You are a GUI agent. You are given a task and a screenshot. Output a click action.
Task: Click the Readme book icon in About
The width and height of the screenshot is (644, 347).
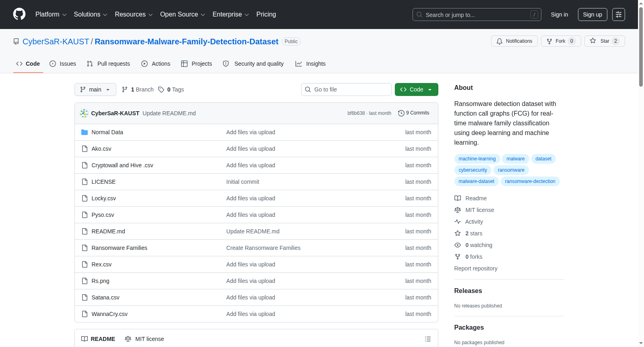[x=458, y=198]
